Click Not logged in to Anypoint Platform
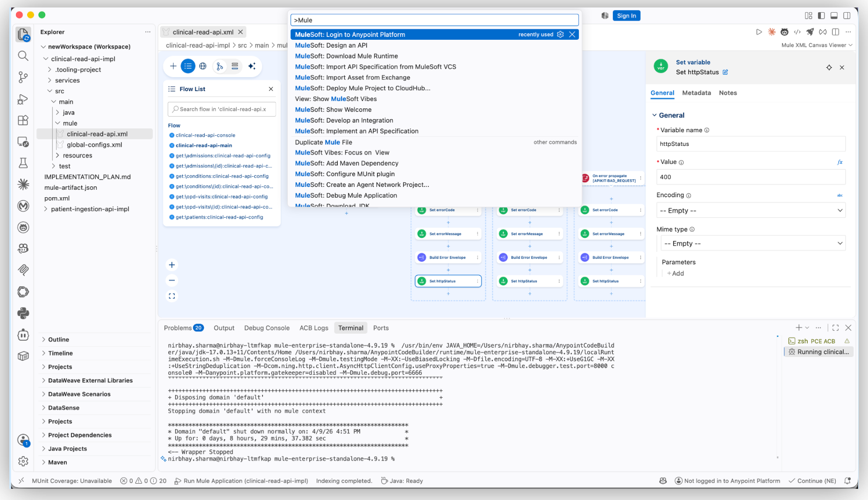The width and height of the screenshot is (868, 500). (x=727, y=481)
